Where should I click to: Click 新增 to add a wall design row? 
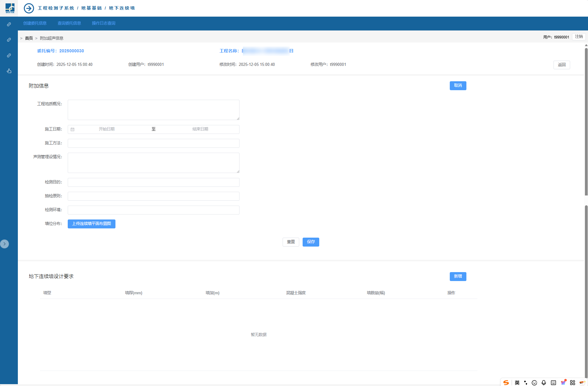click(x=458, y=276)
